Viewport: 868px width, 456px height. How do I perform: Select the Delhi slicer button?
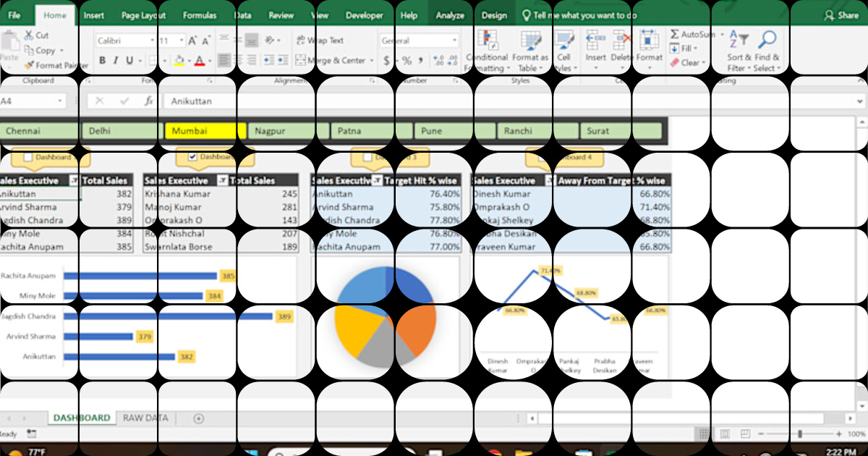(122, 131)
